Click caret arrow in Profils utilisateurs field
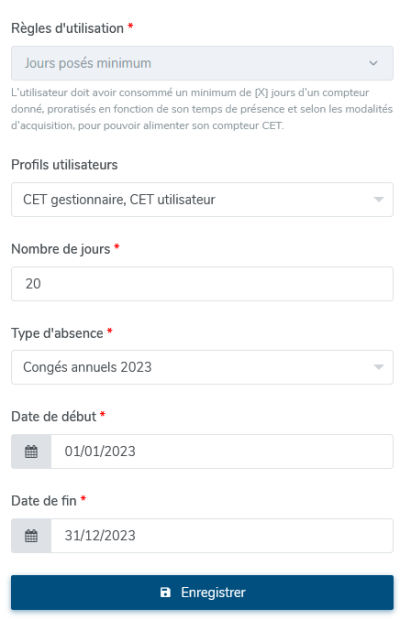 point(379,200)
